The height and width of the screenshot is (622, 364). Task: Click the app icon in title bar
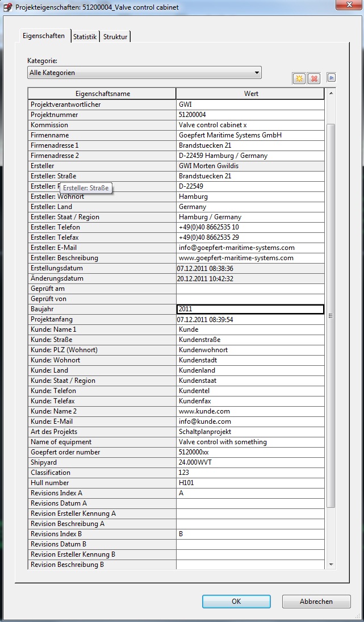pos(8,7)
